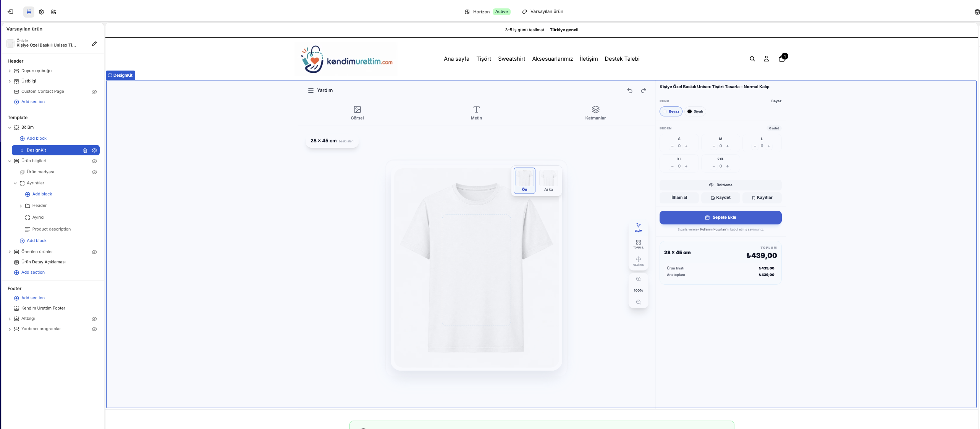This screenshot has width=980, height=429.
Task: Show the hidden Ürün bilgileri section
Action: click(x=94, y=161)
